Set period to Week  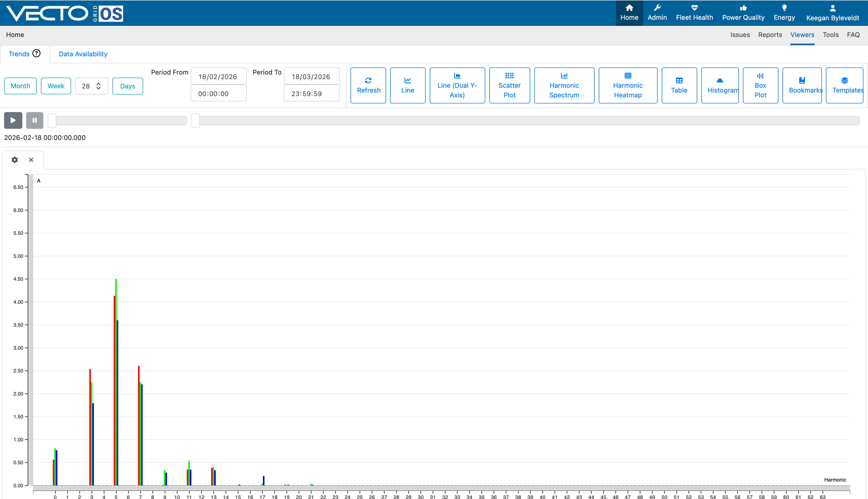(56, 86)
